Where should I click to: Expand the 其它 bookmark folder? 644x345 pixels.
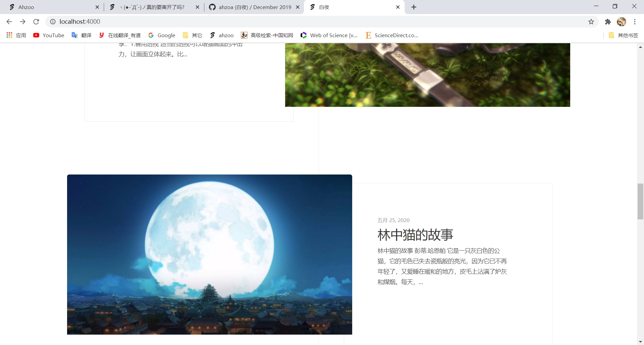coord(193,35)
